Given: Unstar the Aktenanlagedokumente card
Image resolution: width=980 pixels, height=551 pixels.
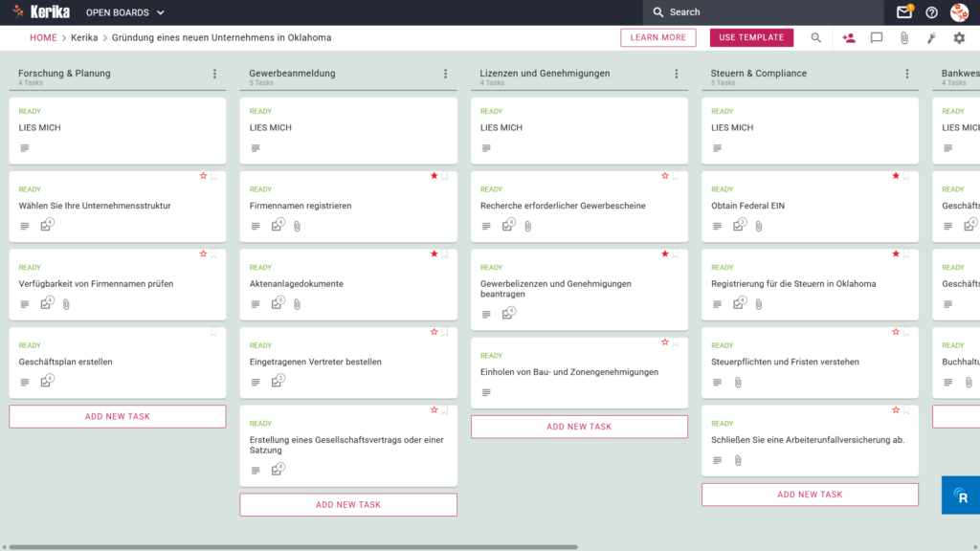Looking at the screenshot, I should pyautogui.click(x=434, y=254).
